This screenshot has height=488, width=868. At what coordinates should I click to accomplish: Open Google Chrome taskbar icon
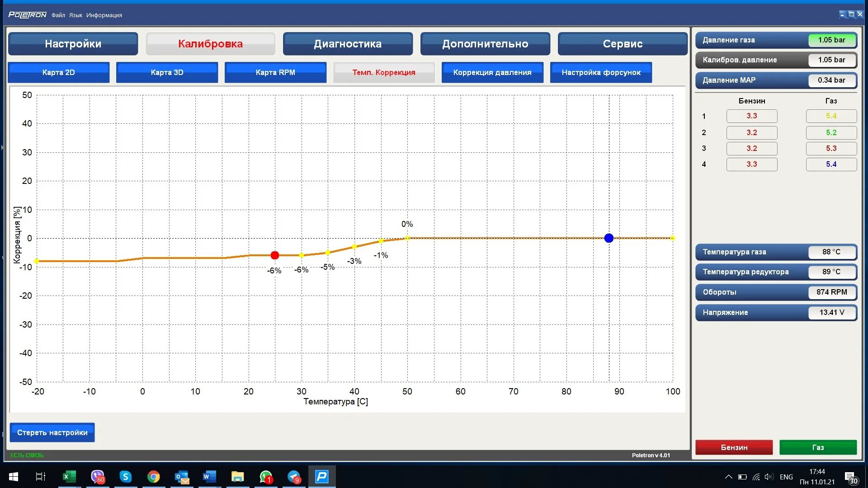click(153, 477)
